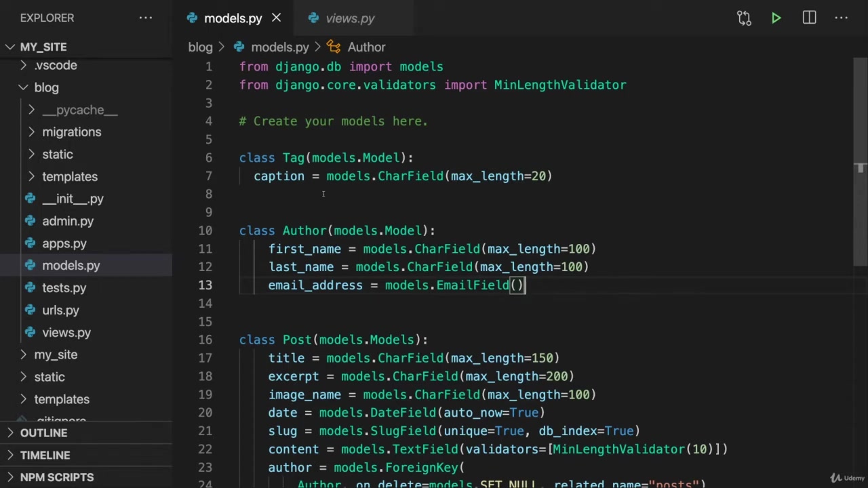
Task: Expand the TIMELINE section
Action: [45, 455]
